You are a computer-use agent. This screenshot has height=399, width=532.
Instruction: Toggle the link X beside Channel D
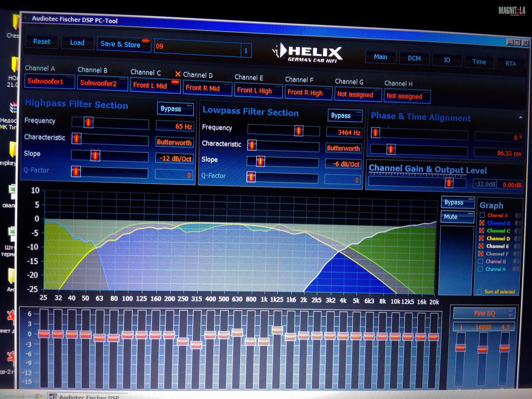click(178, 74)
